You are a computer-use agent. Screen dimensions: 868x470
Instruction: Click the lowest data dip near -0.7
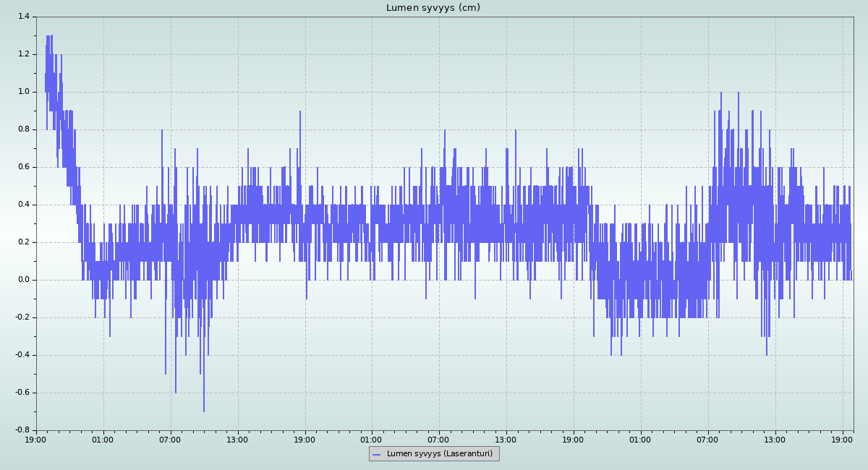[x=204, y=410]
